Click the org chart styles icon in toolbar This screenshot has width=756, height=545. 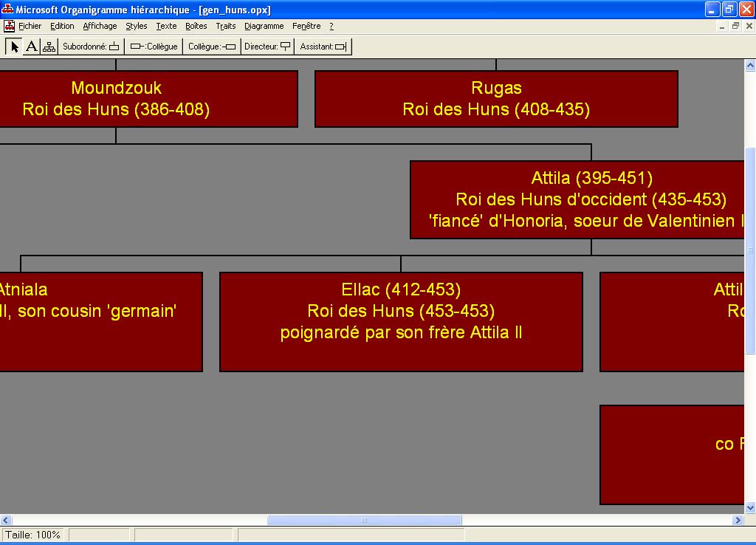49,47
